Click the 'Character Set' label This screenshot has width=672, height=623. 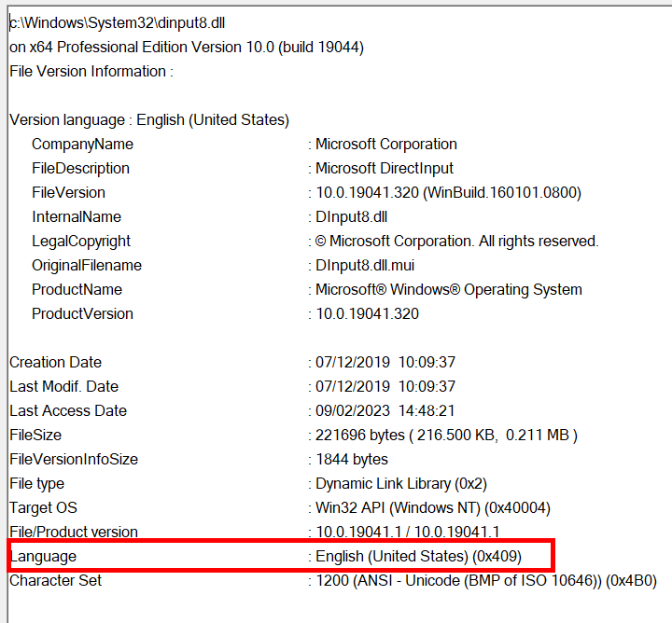(x=55, y=581)
